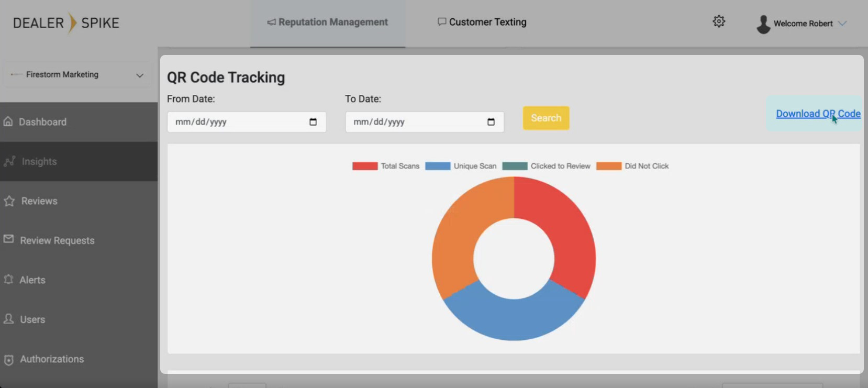Toggle the Clicked to Review legend swatch
Screen dimensions: 868x388
click(515, 166)
